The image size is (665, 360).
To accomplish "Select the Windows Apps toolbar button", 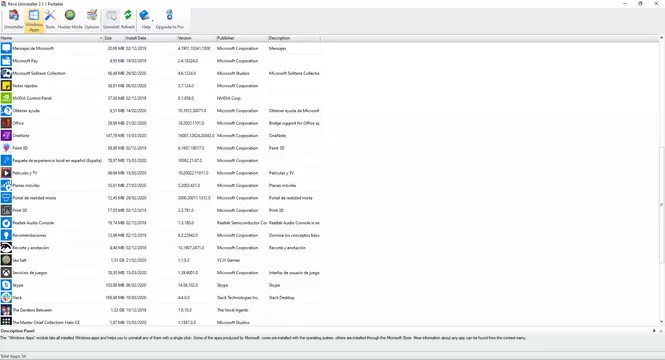I will coord(34,20).
